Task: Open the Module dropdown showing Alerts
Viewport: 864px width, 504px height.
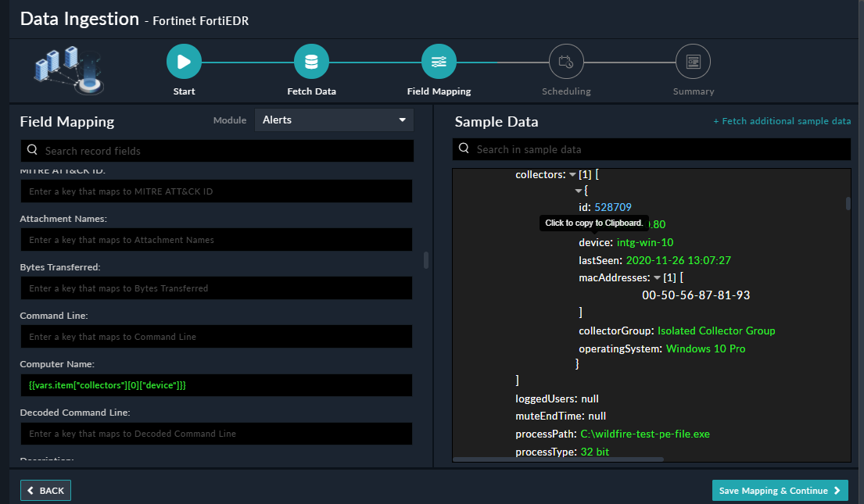Action: coord(334,120)
